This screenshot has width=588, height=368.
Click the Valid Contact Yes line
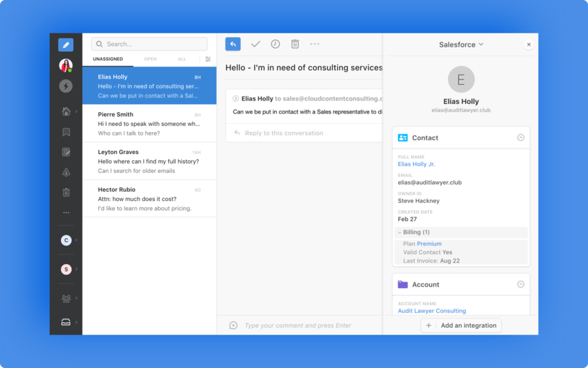point(427,252)
